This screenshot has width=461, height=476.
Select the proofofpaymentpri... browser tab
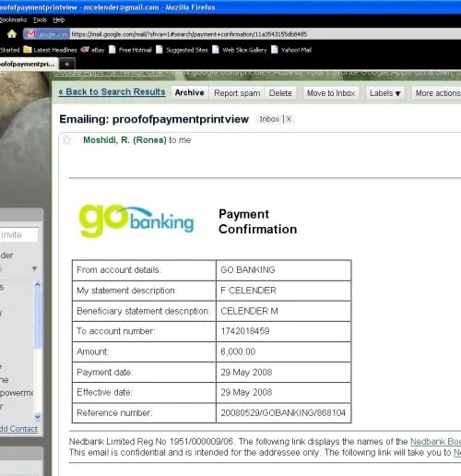tap(28, 64)
